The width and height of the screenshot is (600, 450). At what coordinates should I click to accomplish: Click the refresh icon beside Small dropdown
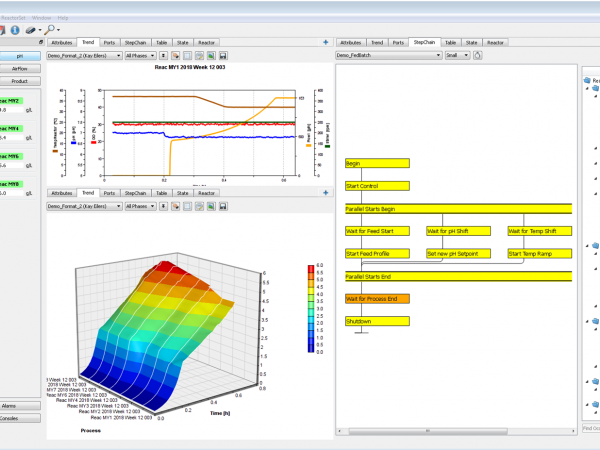click(x=477, y=55)
